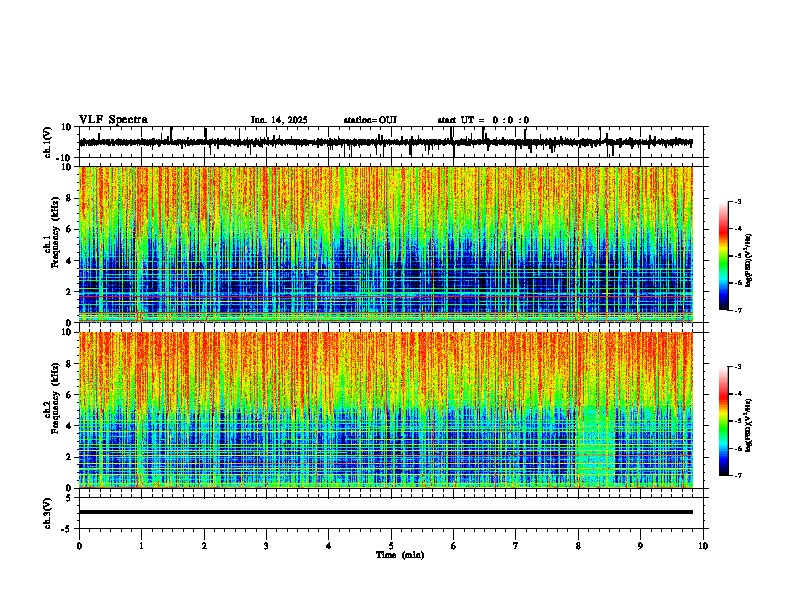Image resolution: width=792 pixels, height=612 pixels.
Task: Click the time-axis tick label "4"
Action: tap(329, 546)
